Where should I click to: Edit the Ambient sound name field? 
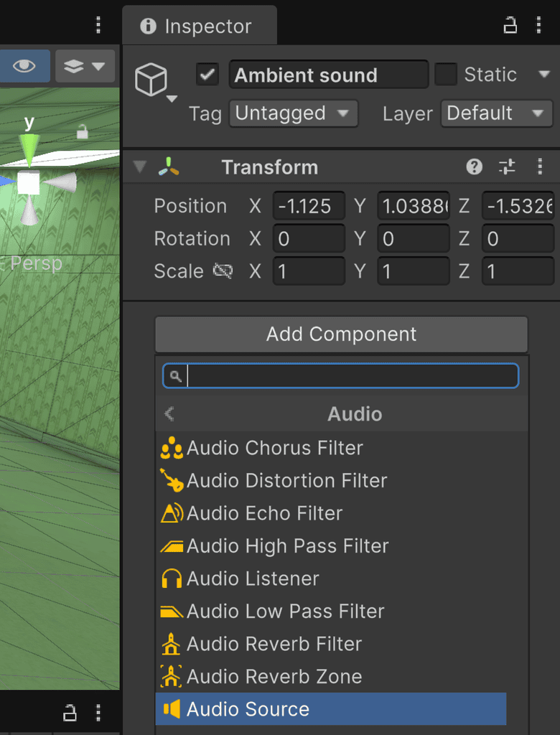tap(328, 75)
